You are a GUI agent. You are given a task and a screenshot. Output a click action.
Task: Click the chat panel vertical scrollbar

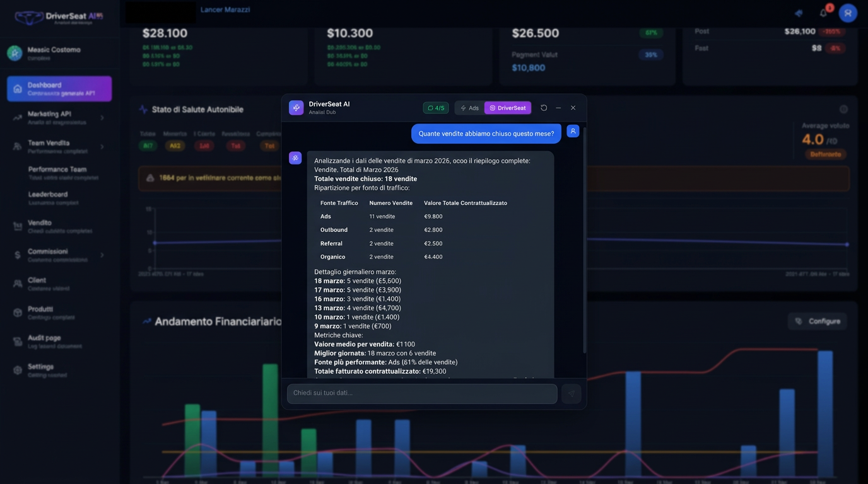point(585,239)
